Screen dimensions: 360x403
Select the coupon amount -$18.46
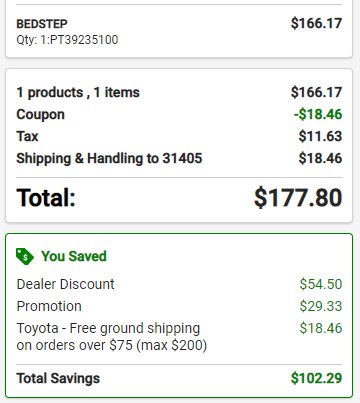tap(318, 114)
